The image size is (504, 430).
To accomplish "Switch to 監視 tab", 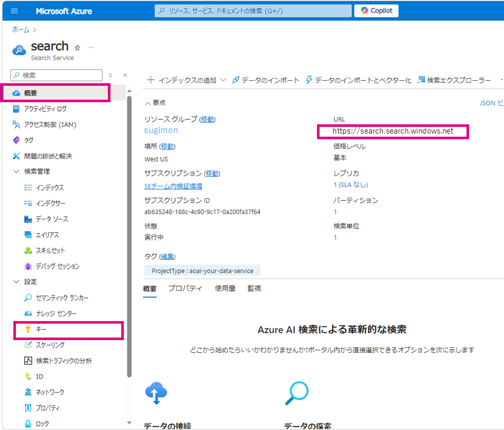I will coord(254,288).
